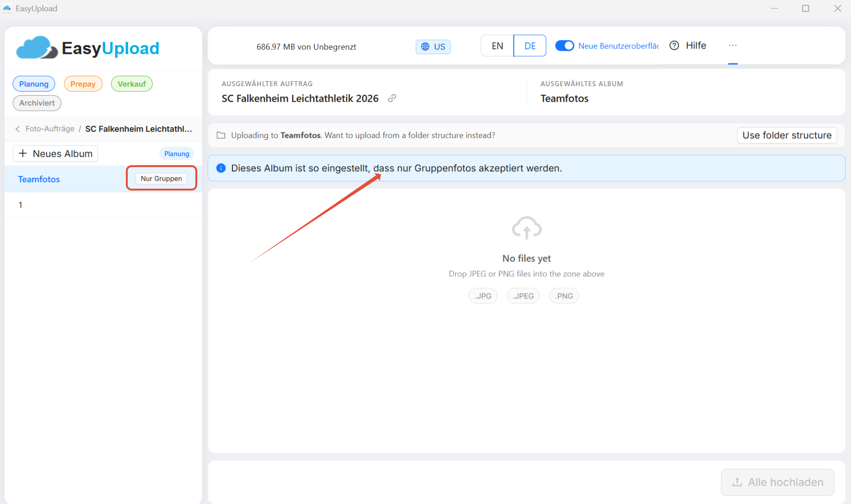The height and width of the screenshot is (504, 851).
Task: Create a new album with Neues Album
Action: tap(55, 153)
